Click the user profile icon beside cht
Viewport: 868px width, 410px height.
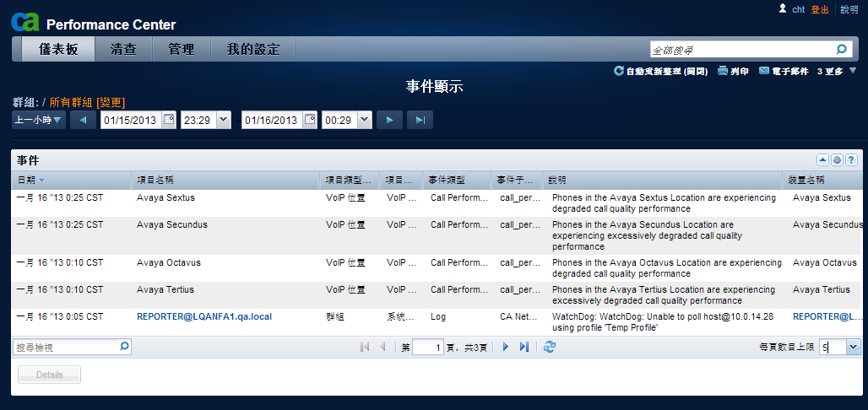point(783,8)
